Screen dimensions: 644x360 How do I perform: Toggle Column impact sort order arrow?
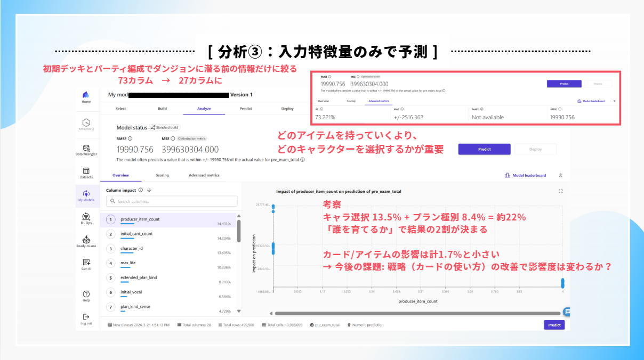coord(149,190)
